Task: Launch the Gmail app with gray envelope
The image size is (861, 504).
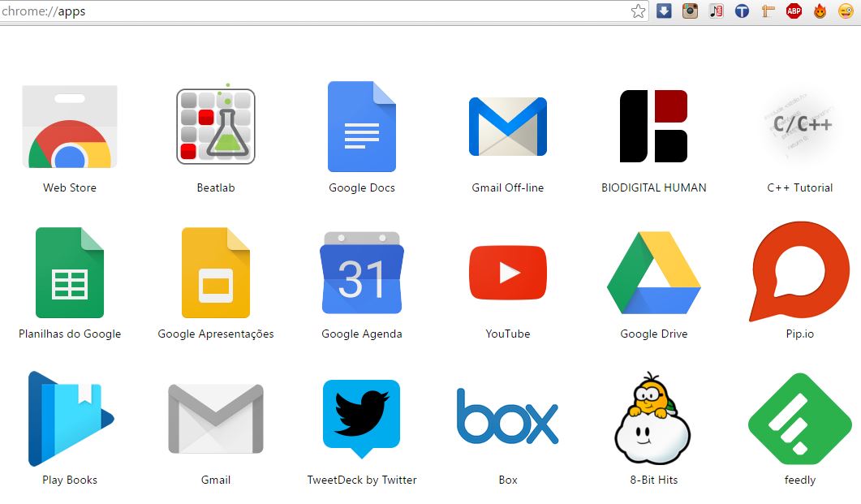Action: click(216, 419)
